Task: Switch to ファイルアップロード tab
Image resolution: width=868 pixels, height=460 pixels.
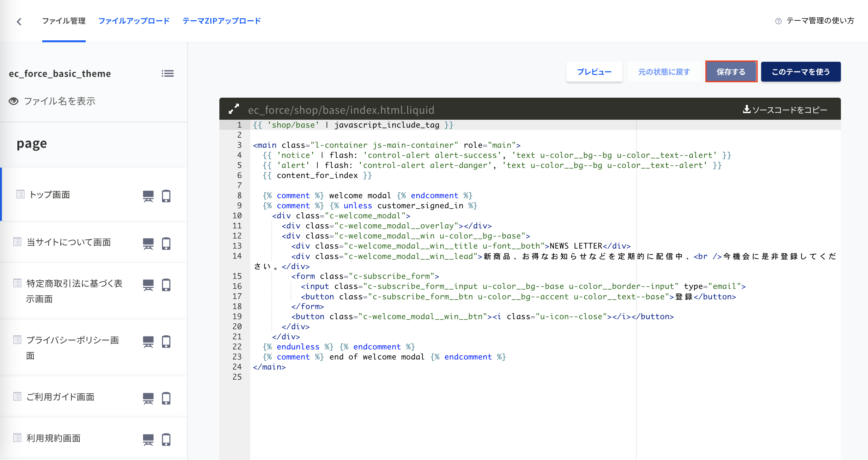Action: (134, 21)
